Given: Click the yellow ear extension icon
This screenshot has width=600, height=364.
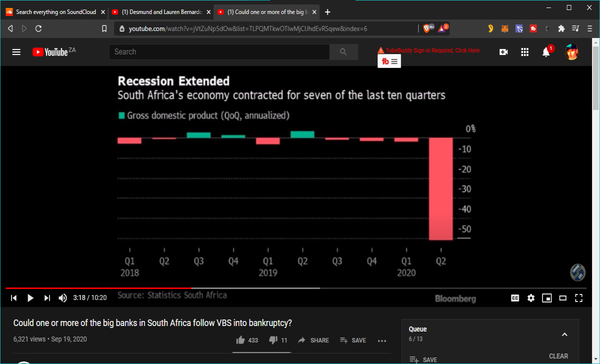Looking at the screenshot, I should click(491, 29).
